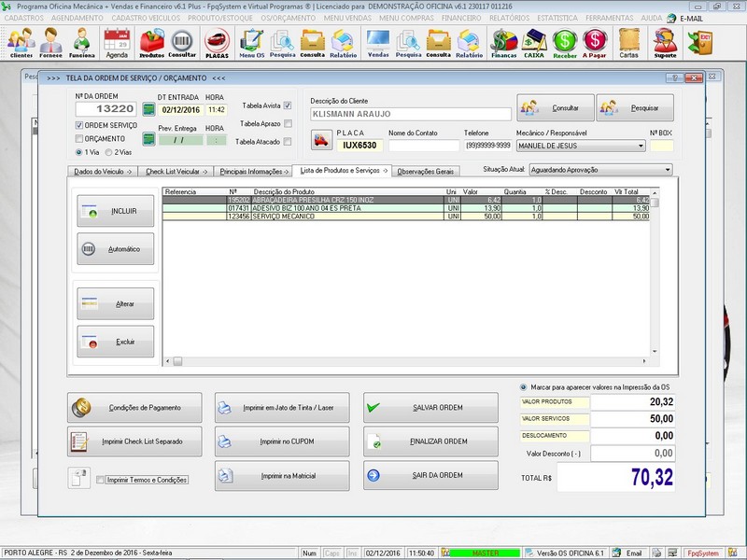Open the Clientes toolbar icon
The image size is (747, 560).
(x=21, y=43)
